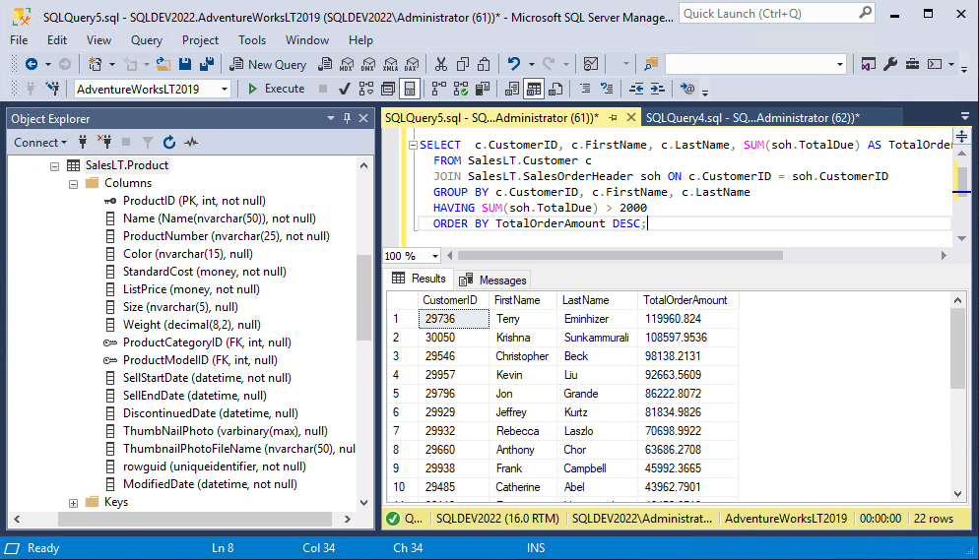The image size is (979, 560).
Task: Click the Save All icon
Action: tap(207, 64)
